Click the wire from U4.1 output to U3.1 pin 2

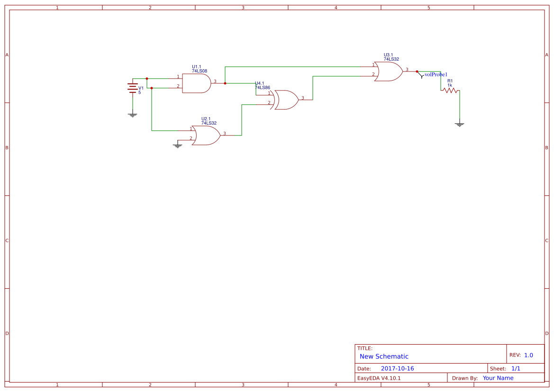[x=313, y=88]
